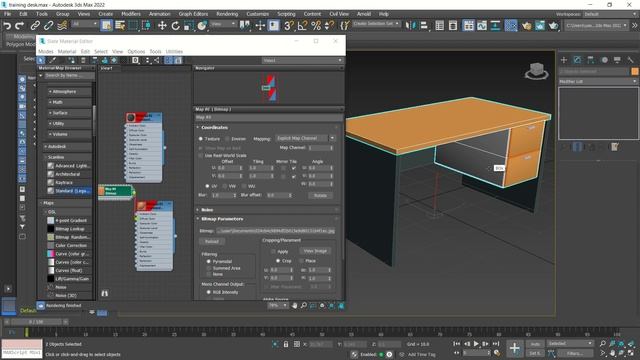The image size is (640, 360).
Task: Click the Rotate button in Coordinates
Action: 320,196
